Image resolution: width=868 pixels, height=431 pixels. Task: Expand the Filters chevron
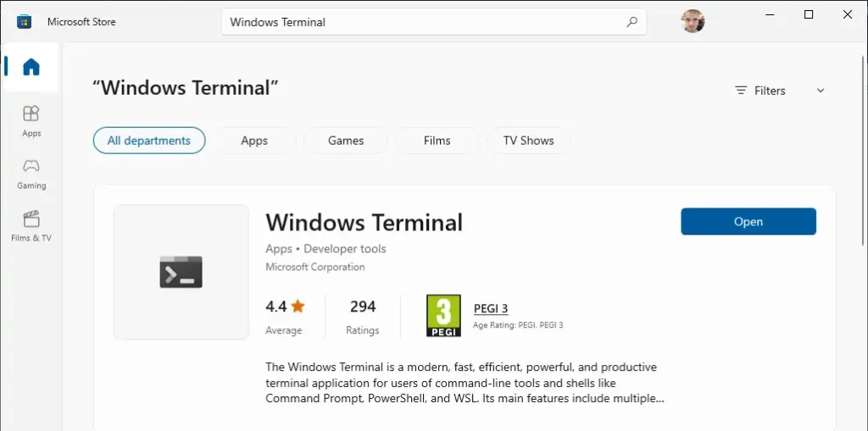(x=821, y=91)
